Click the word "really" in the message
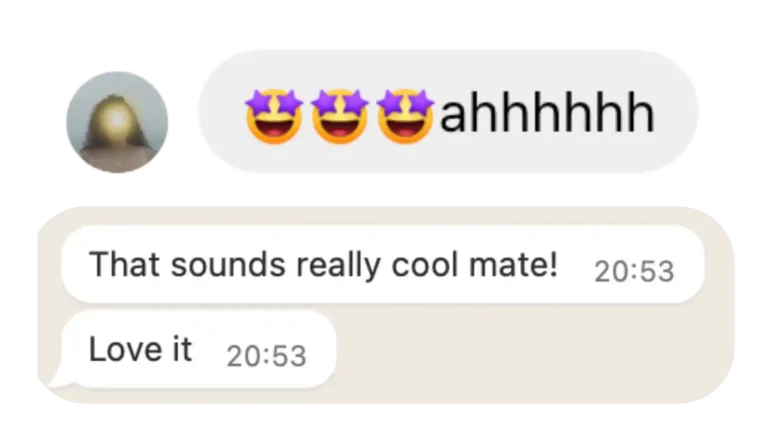The height and width of the screenshot is (432, 768). (338, 264)
